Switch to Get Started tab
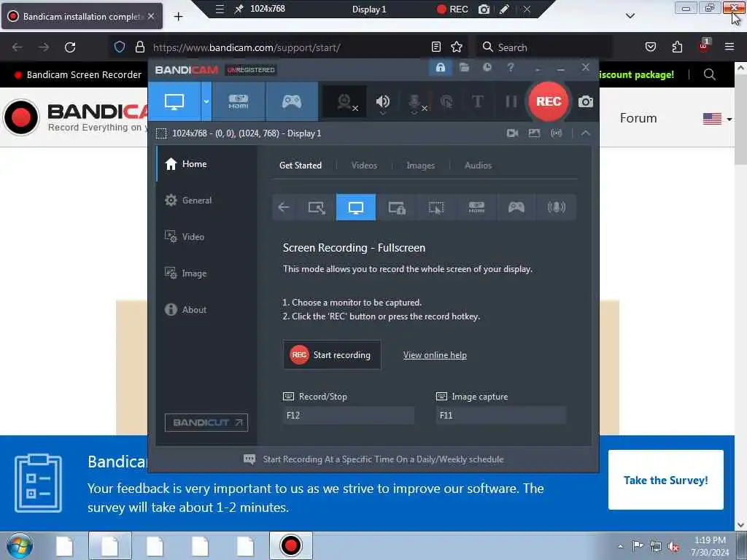This screenshot has height=560, width=747. point(300,166)
